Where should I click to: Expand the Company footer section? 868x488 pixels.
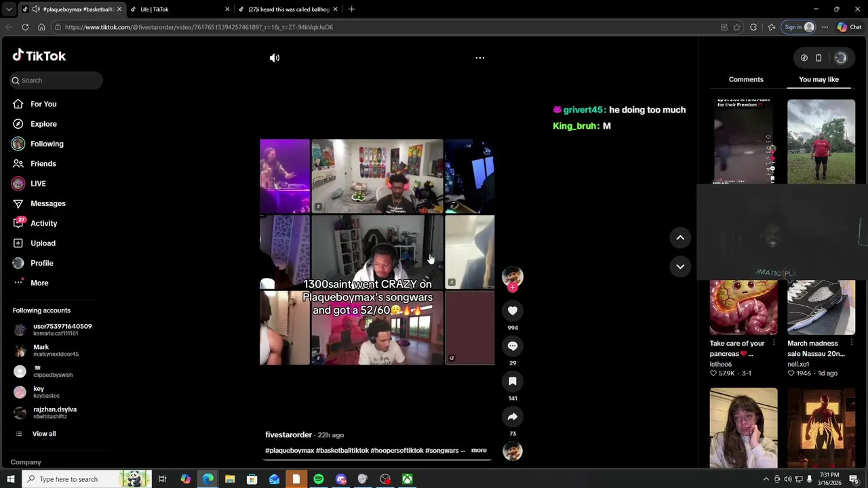pyautogui.click(x=26, y=462)
